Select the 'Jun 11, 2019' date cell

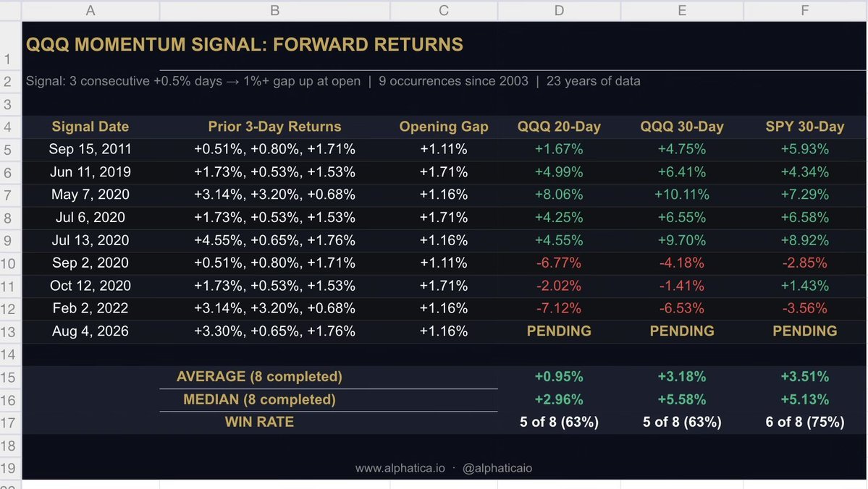[90, 172]
